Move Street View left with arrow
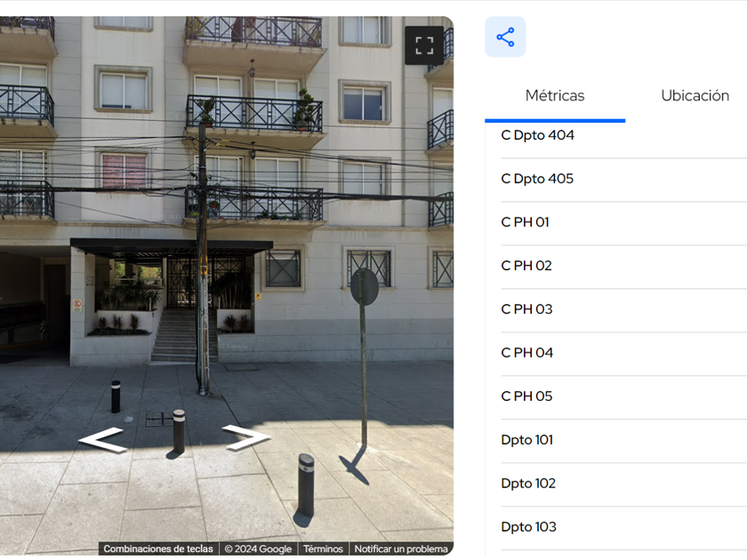This screenshot has height=560, width=747. [x=102, y=439]
